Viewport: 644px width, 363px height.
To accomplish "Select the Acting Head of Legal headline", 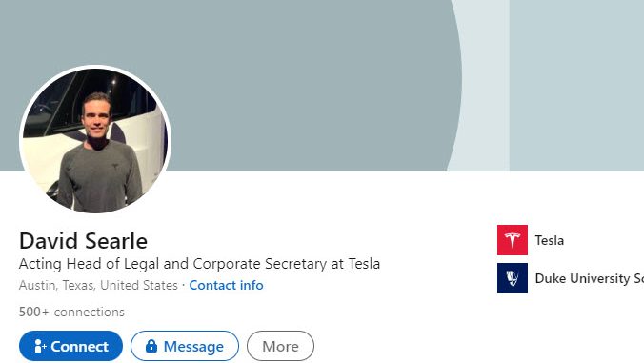I will click(x=199, y=264).
